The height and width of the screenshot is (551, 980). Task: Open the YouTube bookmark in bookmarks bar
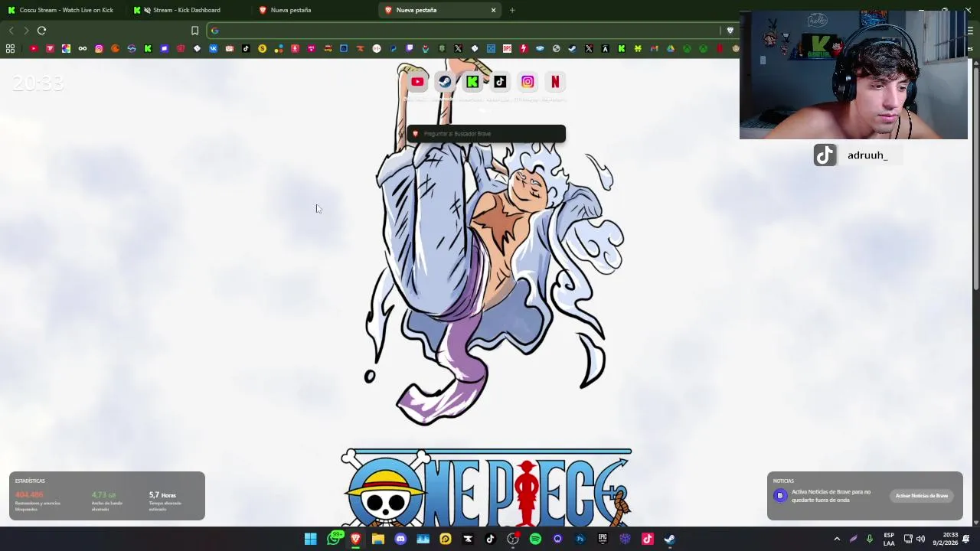[34, 49]
